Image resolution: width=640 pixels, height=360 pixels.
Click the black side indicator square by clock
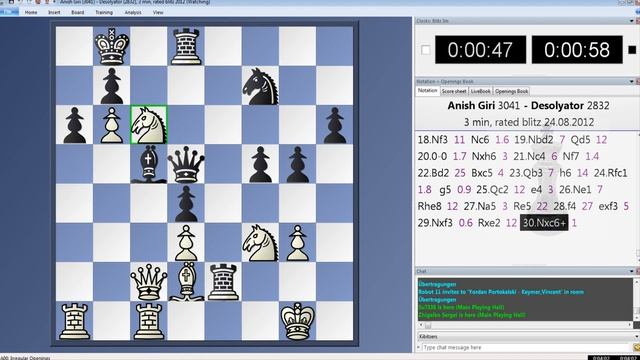(x=632, y=50)
